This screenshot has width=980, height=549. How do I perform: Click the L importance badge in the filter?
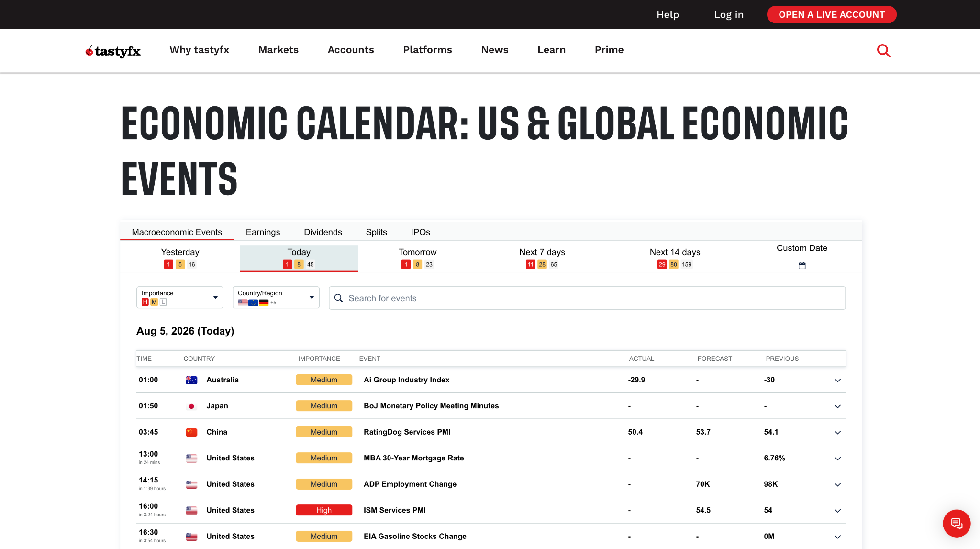tap(163, 302)
